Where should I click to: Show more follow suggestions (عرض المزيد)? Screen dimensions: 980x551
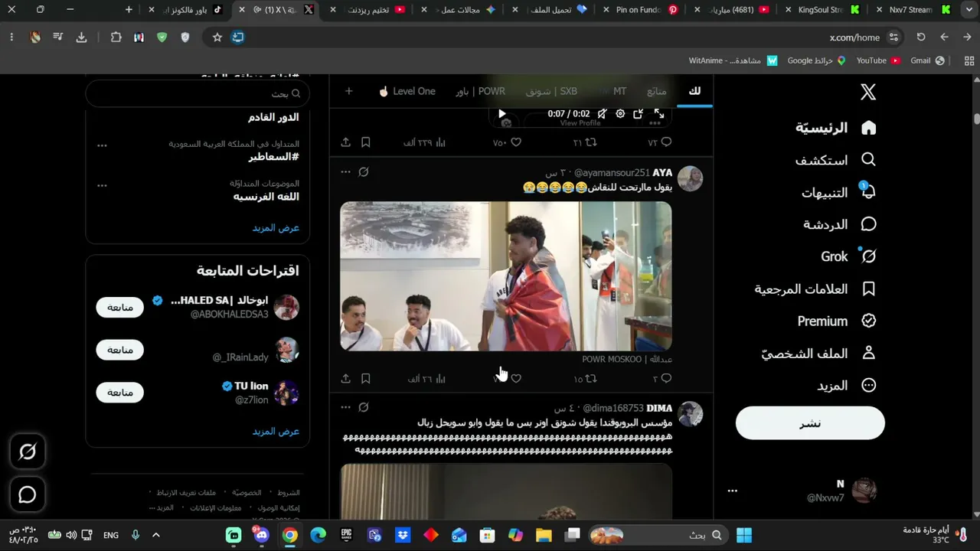point(276,432)
